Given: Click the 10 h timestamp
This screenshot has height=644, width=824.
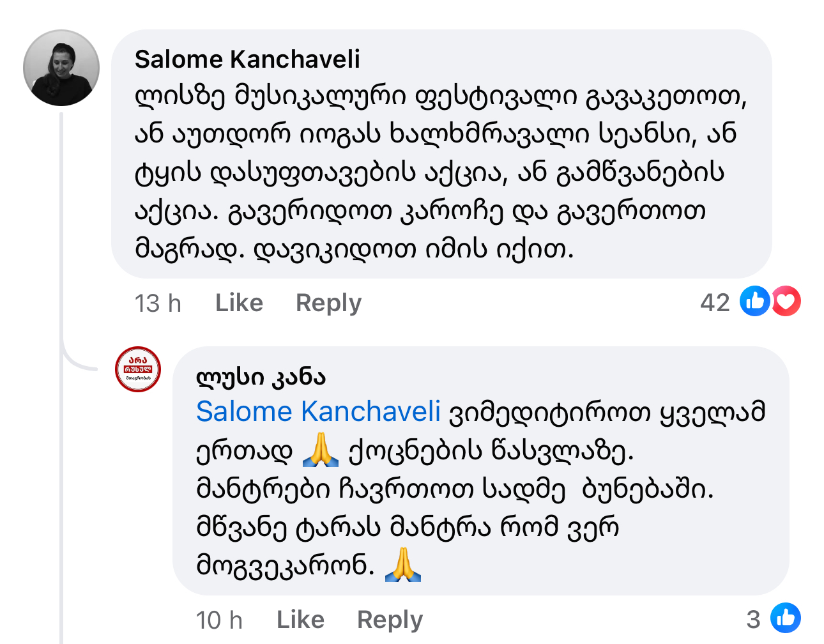Looking at the screenshot, I should 219,620.
